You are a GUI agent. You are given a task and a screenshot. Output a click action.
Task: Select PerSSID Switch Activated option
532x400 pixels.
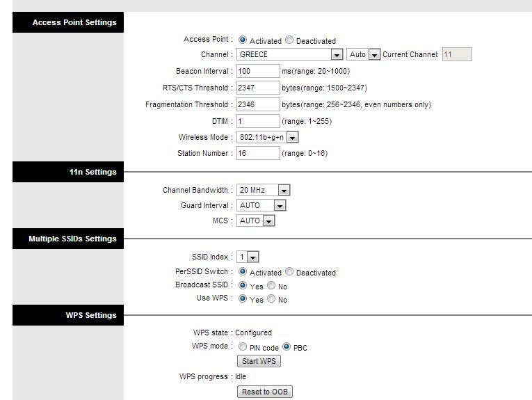(242, 271)
